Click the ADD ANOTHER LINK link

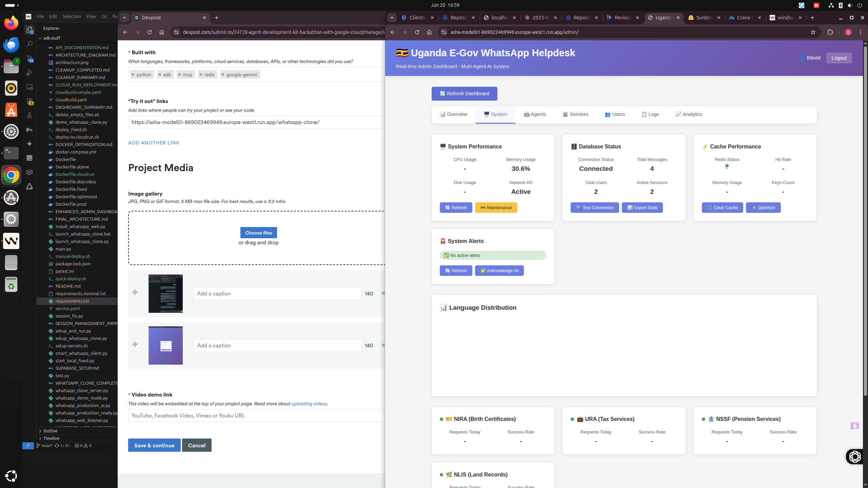point(154,143)
